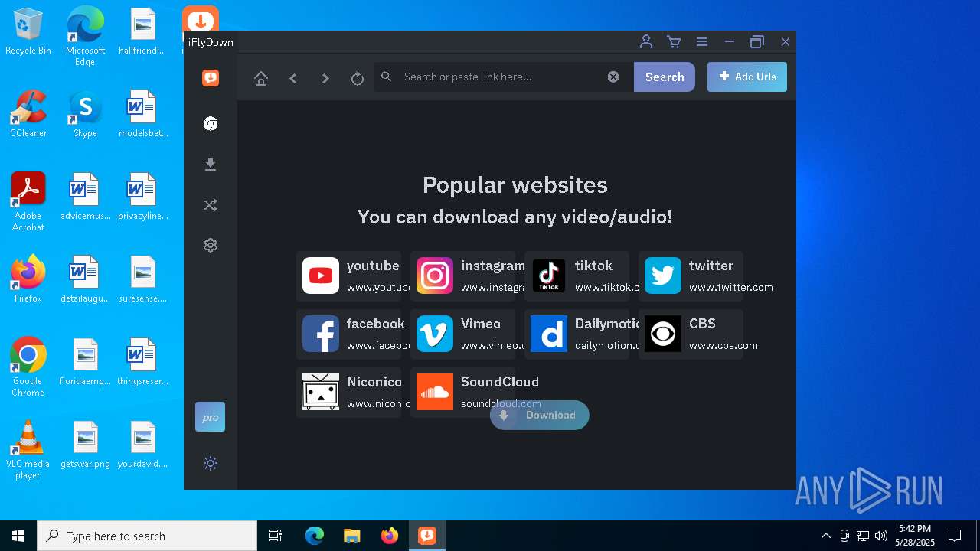Open the notification center icon
The height and width of the screenshot is (551, 980).
click(955, 536)
